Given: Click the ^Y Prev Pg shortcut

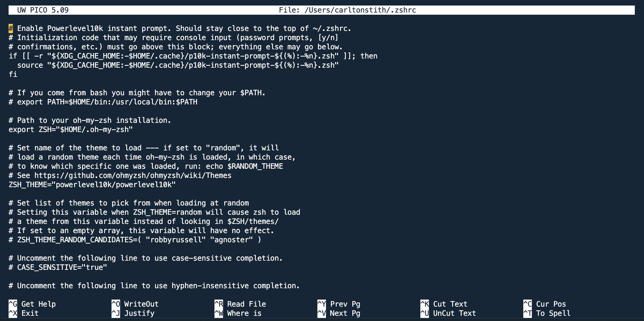Looking at the screenshot, I should pyautogui.click(x=339, y=304).
